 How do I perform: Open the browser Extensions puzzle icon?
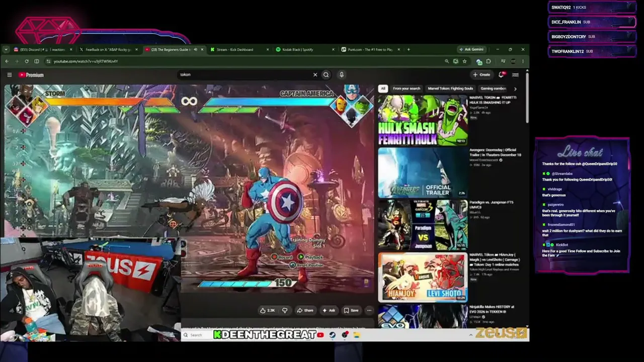click(489, 61)
